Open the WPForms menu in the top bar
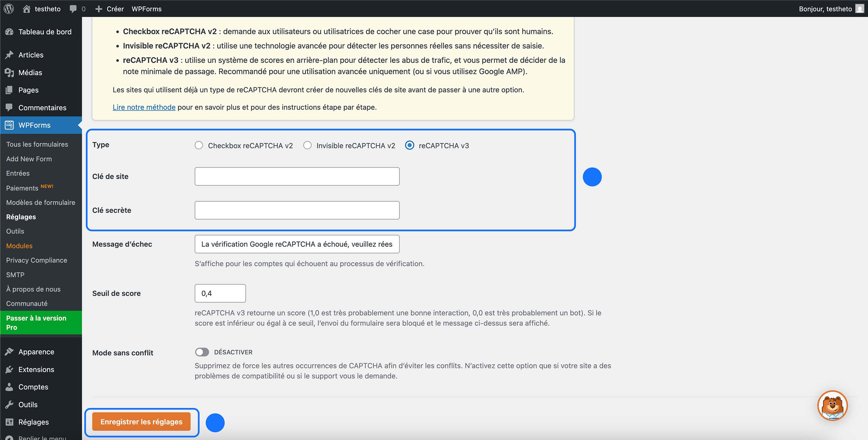The height and width of the screenshot is (440, 868). click(146, 9)
